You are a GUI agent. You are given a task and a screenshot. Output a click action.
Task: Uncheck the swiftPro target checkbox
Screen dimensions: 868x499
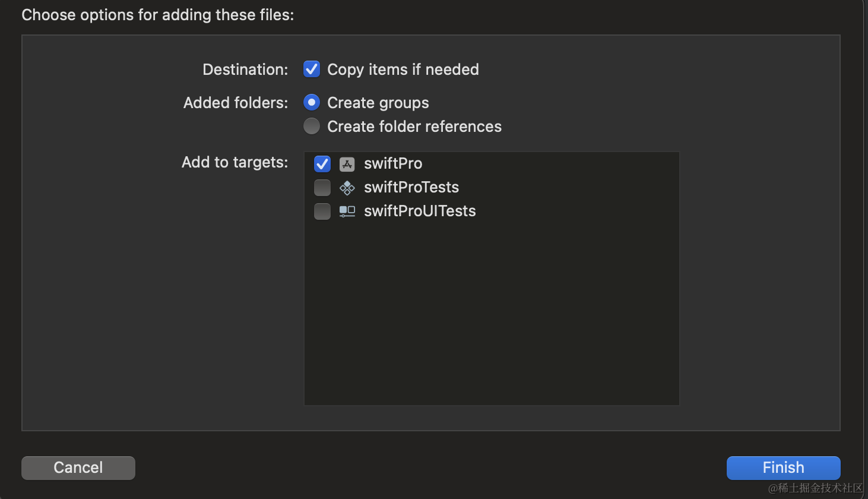coord(322,164)
